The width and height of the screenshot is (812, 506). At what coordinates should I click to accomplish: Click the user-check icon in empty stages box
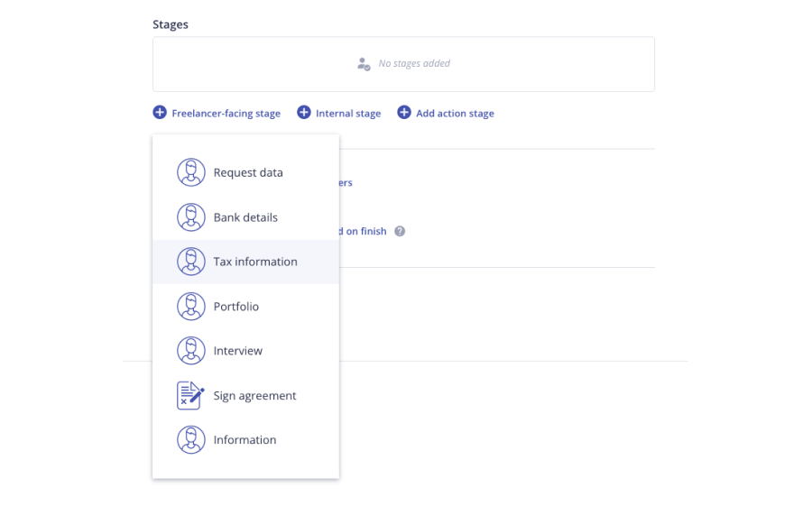pyautogui.click(x=364, y=64)
